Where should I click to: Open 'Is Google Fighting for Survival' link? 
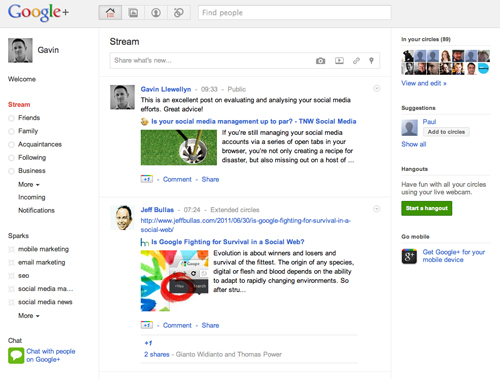click(228, 242)
